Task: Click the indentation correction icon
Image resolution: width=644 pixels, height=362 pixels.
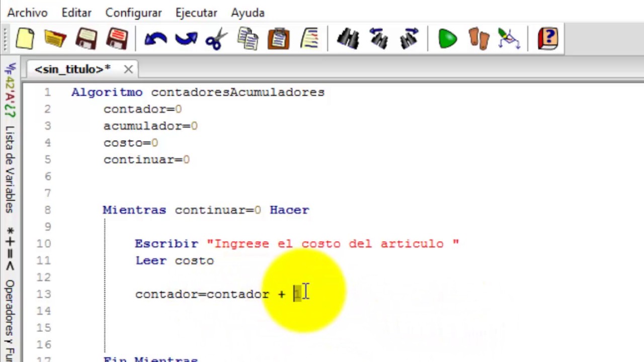Action: pyautogui.click(x=310, y=39)
